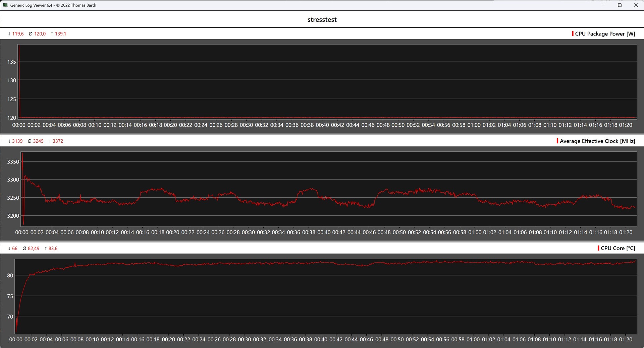Click the 3350 y-axis label in clock chart
Viewport: 644px width, 348px height.
click(13, 162)
